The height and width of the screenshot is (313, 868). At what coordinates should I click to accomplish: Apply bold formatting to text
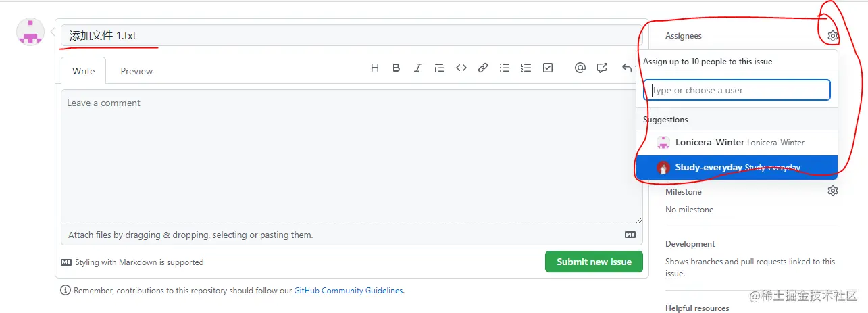[x=397, y=68]
